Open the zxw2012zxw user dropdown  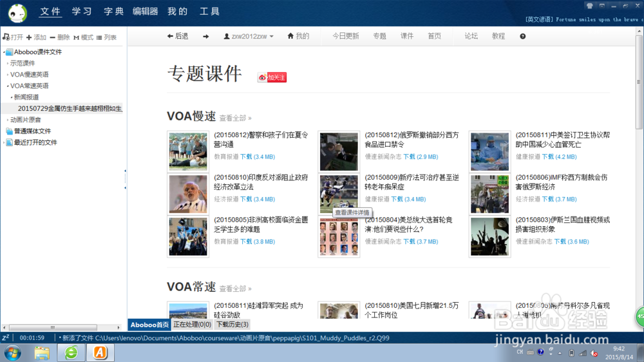(x=249, y=36)
